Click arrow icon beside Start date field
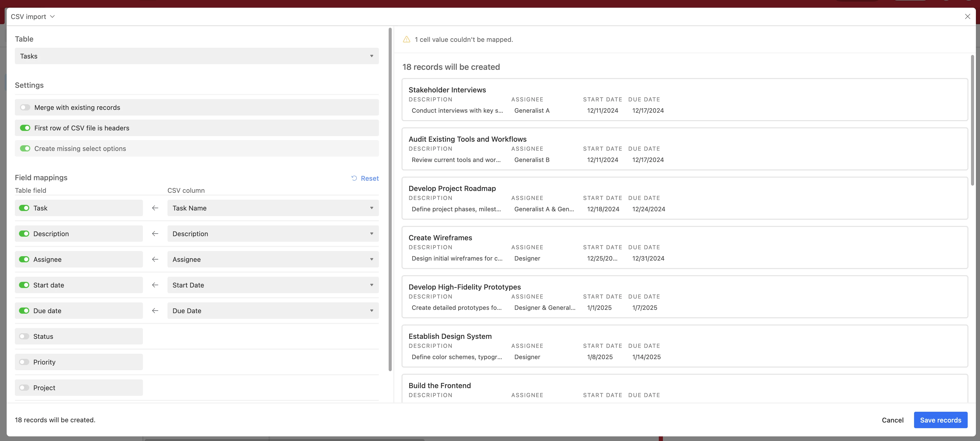Viewport: 980px width, 441px height. 155,285
